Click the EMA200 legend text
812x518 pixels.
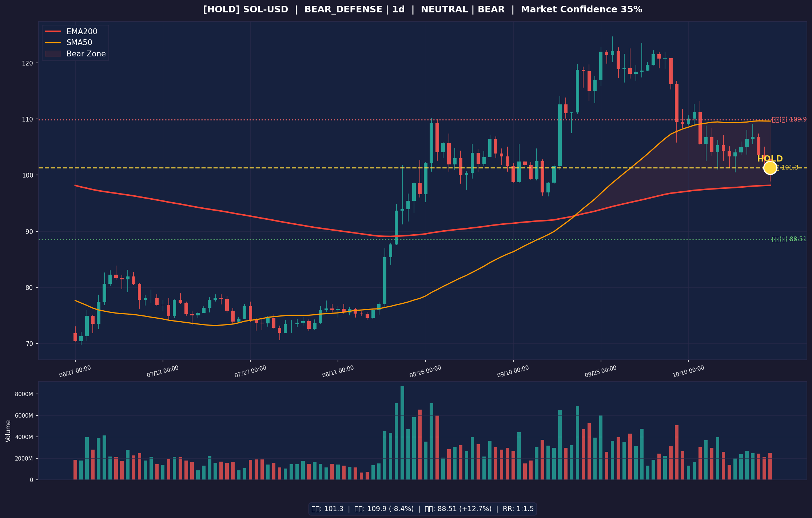(82, 32)
